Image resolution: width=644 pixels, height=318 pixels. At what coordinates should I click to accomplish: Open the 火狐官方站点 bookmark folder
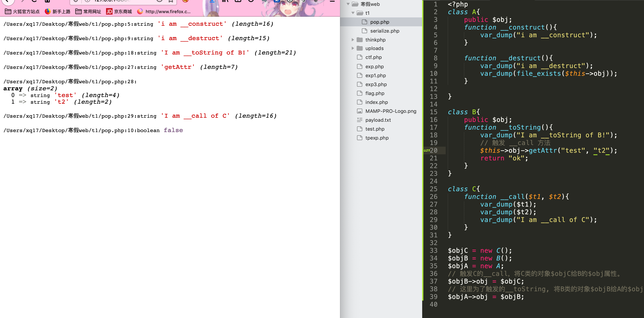coord(22,12)
